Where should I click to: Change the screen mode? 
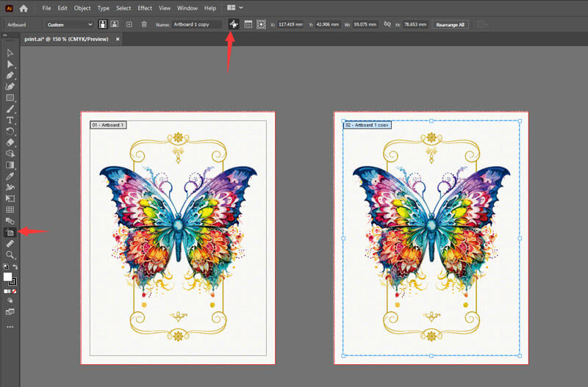[10, 311]
